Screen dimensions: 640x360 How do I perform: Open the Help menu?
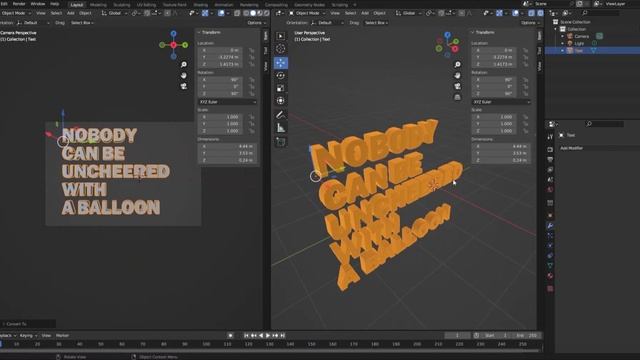coord(54,4)
